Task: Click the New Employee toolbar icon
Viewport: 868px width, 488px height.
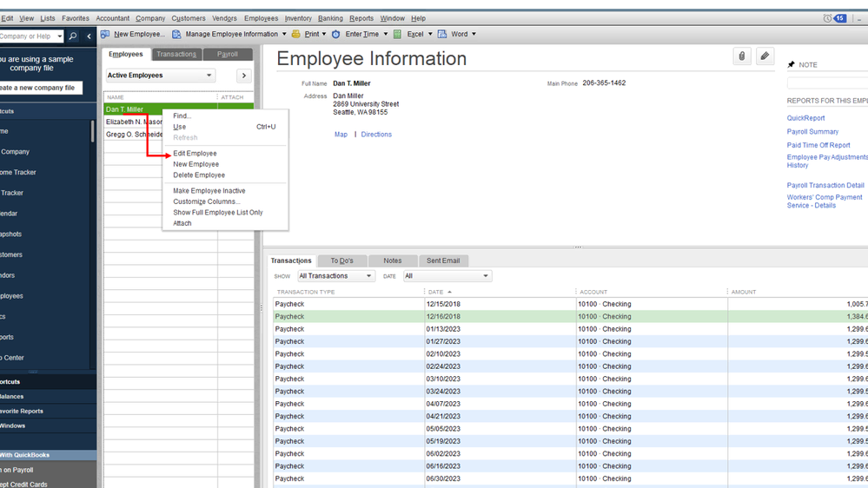Action: click(105, 35)
